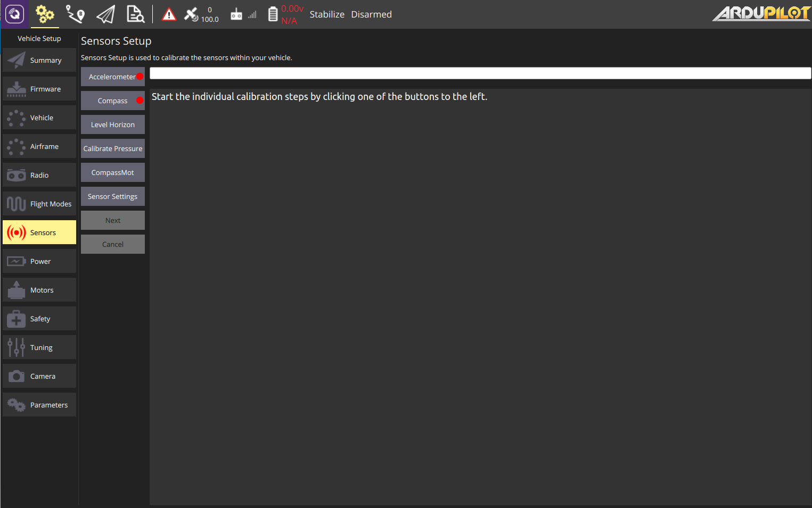The height and width of the screenshot is (508, 812).
Task: Click the white calibration progress bar
Action: (x=480, y=73)
